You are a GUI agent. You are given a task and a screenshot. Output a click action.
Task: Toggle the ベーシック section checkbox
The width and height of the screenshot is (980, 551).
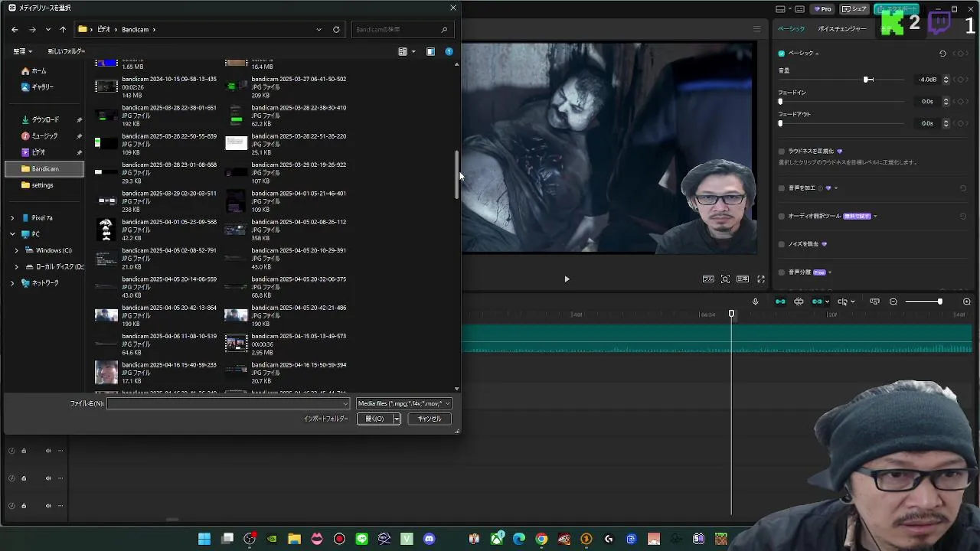pos(781,54)
